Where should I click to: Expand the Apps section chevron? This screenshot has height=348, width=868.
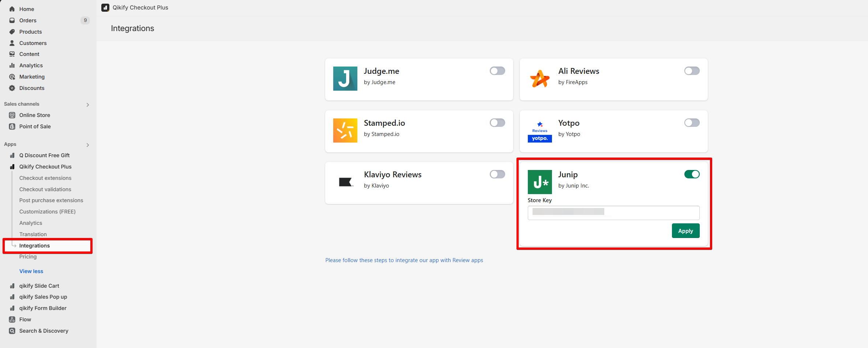tap(88, 145)
